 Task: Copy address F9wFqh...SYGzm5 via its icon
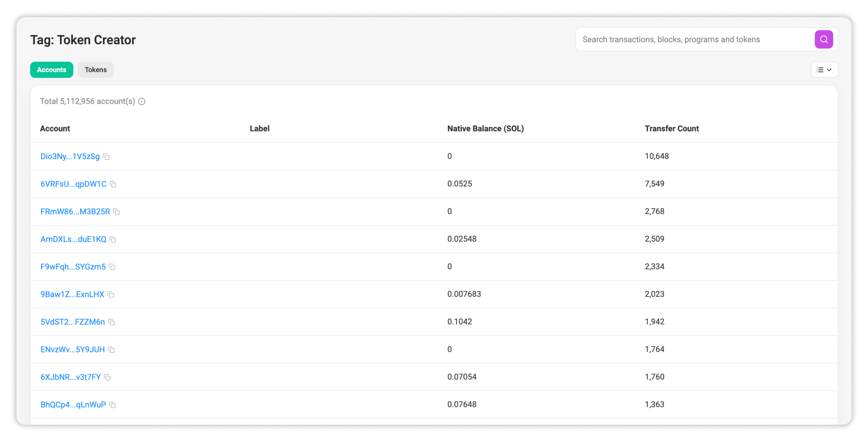tap(112, 267)
